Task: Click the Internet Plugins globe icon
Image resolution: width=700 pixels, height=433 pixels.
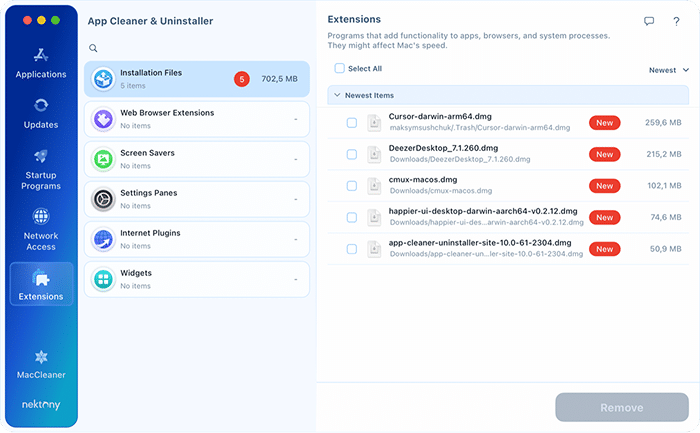Action: [x=104, y=239]
